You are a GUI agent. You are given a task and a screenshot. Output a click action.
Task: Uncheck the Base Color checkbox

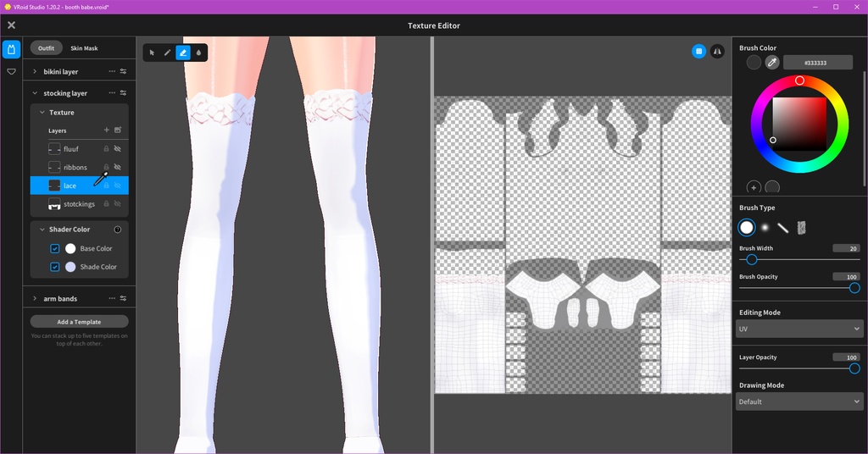pyautogui.click(x=55, y=248)
